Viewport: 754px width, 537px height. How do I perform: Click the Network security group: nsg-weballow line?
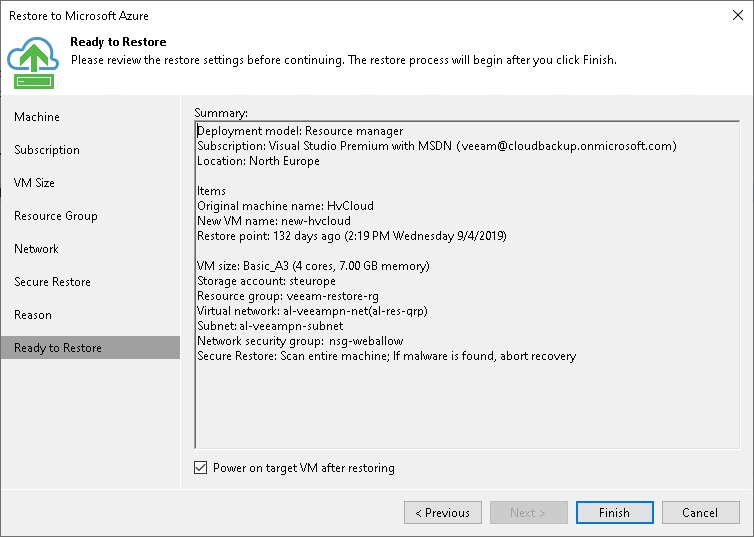click(x=300, y=341)
